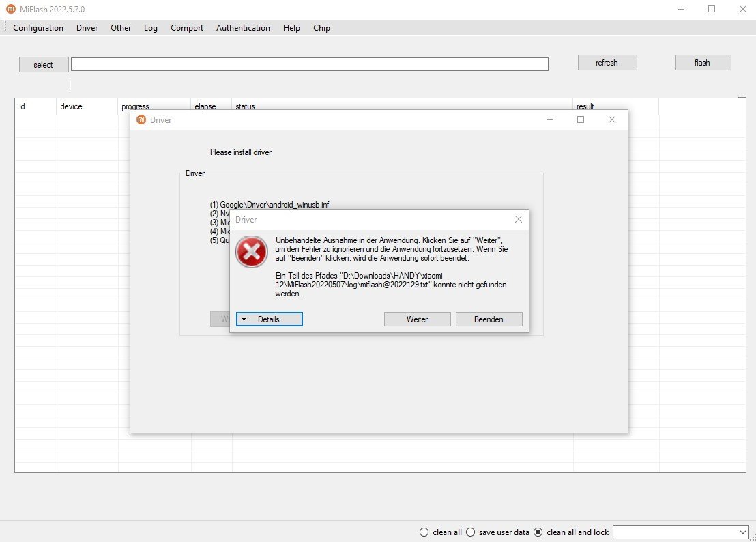Screen dimensions: 756x542
Task: Select the clean all option
Action: [x=424, y=532]
